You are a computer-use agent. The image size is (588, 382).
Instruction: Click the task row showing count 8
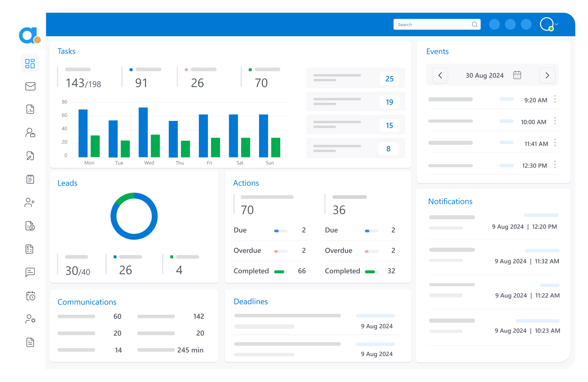[355, 148]
